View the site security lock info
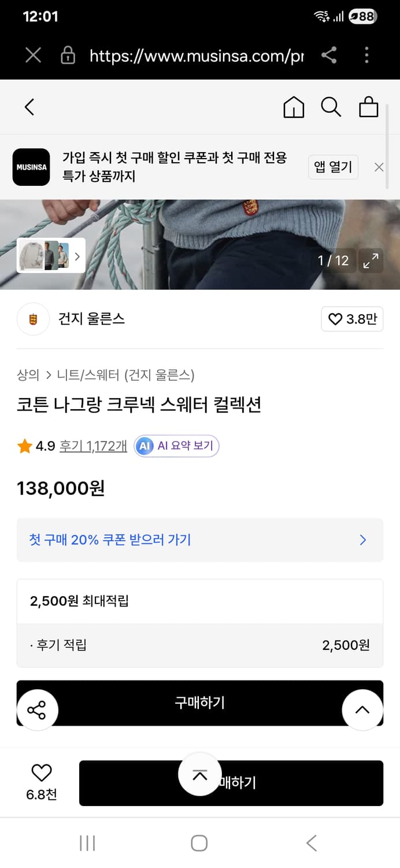400x868 pixels. click(x=68, y=56)
